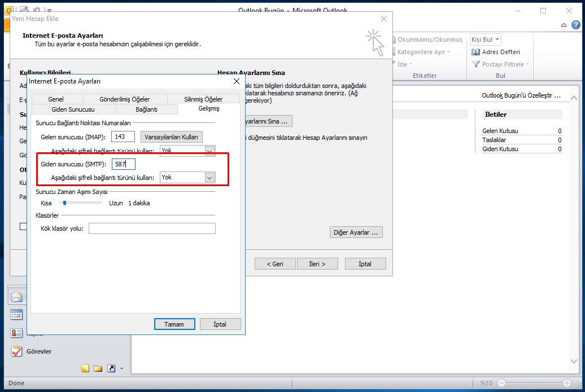Screen dimensions: 585x392
Task: Select the Gelişmiş tab
Action: (x=209, y=108)
